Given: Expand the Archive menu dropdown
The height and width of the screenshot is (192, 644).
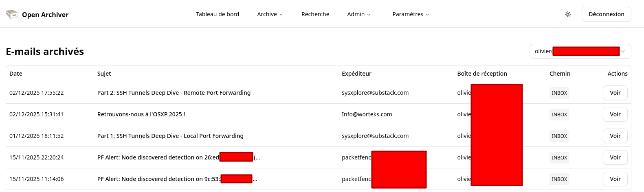Looking at the screenshot, I should coord(270,14).
